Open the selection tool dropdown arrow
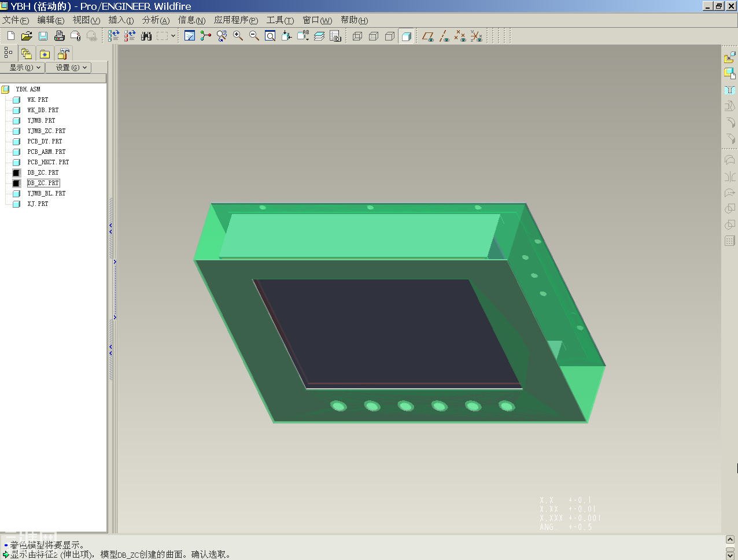738x560 pixels. (173, 36)
